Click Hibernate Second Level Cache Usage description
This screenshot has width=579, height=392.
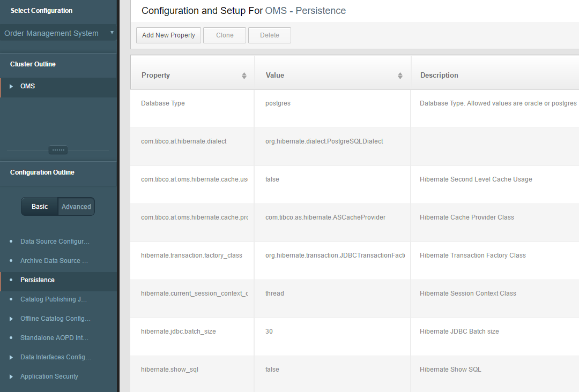[x=476, y=179]
